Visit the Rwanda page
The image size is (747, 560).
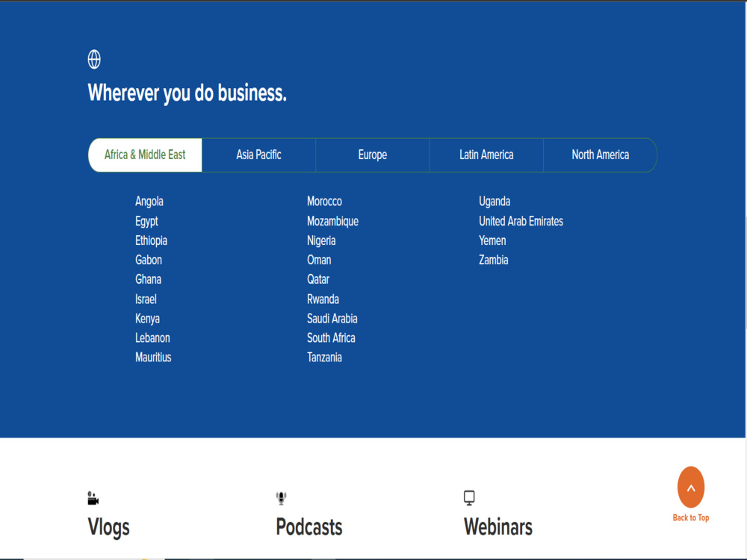(323, 299)
